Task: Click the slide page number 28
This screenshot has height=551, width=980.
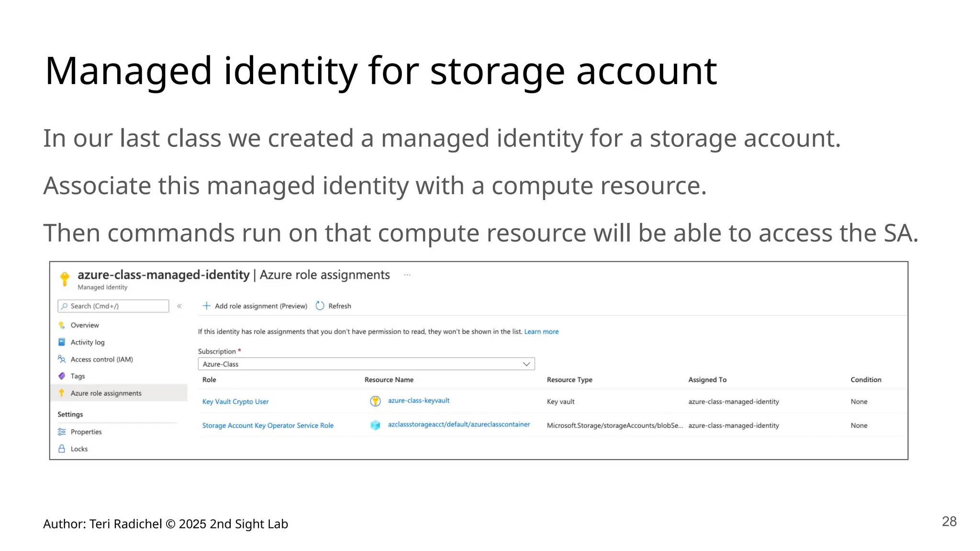Action: pyautogui.click(x=949, y=521)
